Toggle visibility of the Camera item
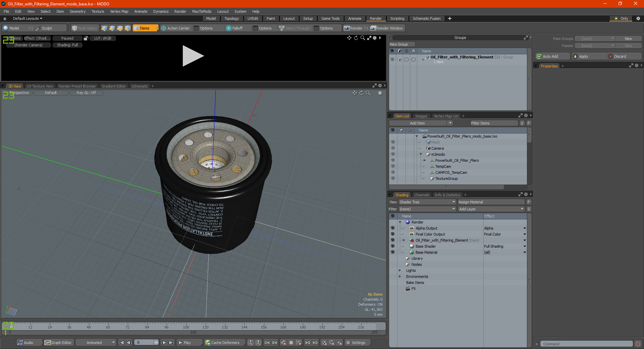644x349 pixels. pos(393,148)
